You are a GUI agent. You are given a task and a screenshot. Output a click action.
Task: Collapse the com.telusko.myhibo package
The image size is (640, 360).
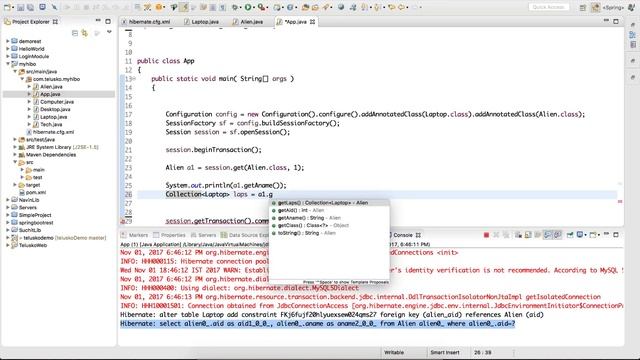[x=22, y=79]
